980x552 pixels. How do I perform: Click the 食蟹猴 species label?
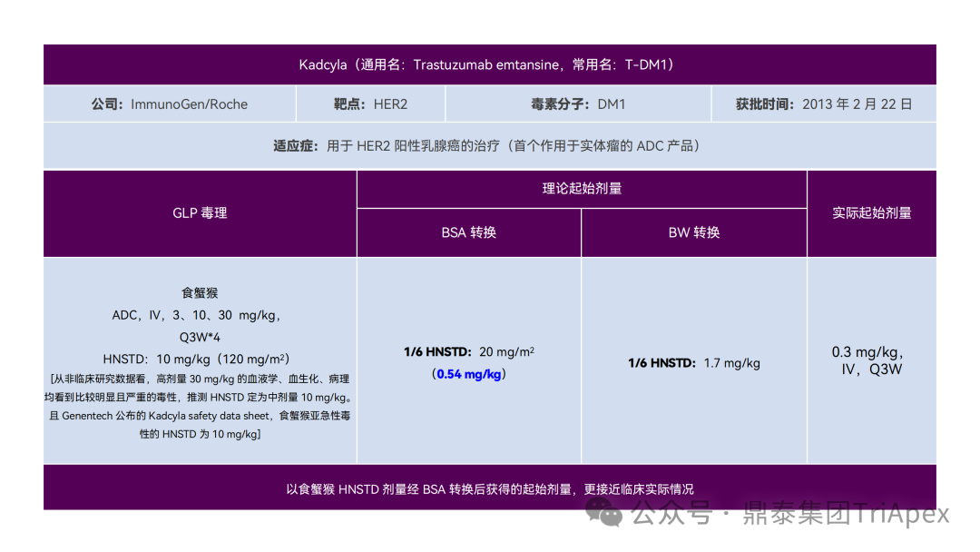click(x=200, y=292)
